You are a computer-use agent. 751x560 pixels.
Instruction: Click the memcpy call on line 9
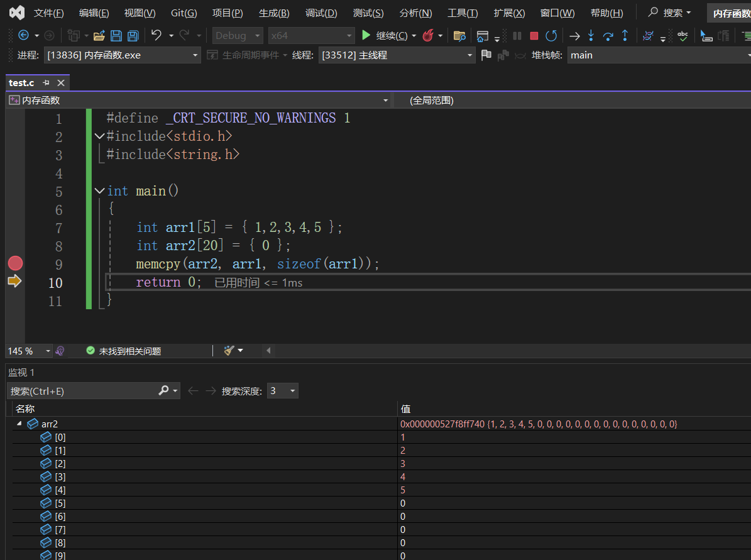tap(158, 263)
